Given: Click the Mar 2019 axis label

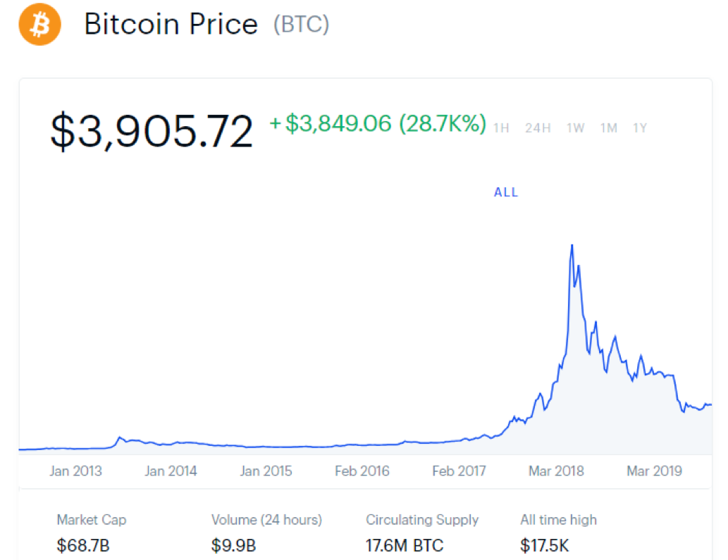Looking at the screenshot, I should tap(654, 471).
